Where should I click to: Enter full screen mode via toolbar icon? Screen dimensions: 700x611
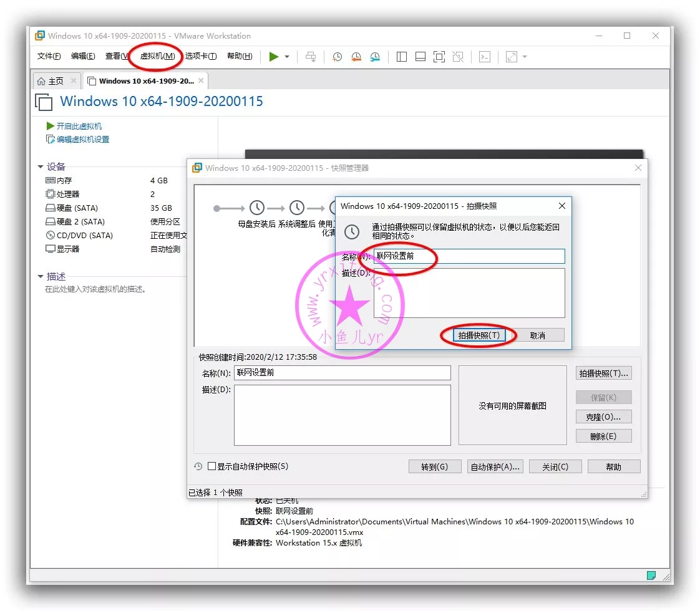(439, 57)
